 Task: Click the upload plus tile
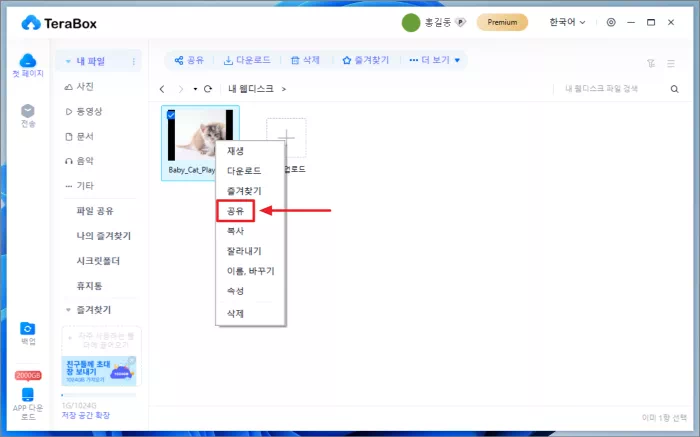[286, 137]
